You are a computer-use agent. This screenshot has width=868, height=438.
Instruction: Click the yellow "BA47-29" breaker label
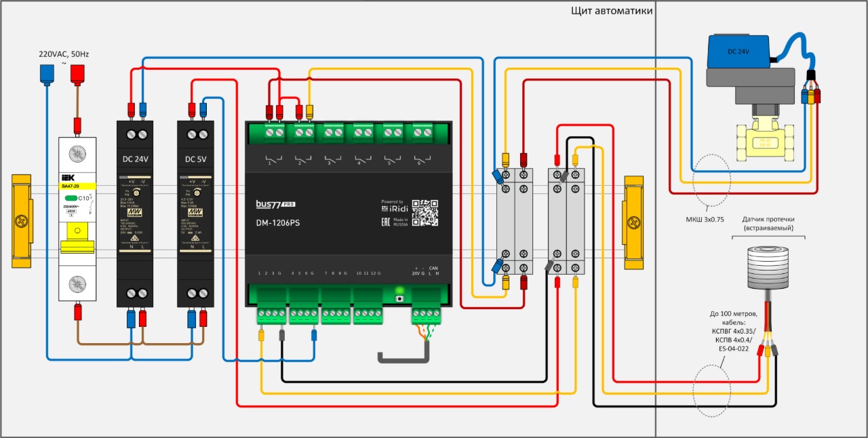pyautogui.click(x=77, y=186)
